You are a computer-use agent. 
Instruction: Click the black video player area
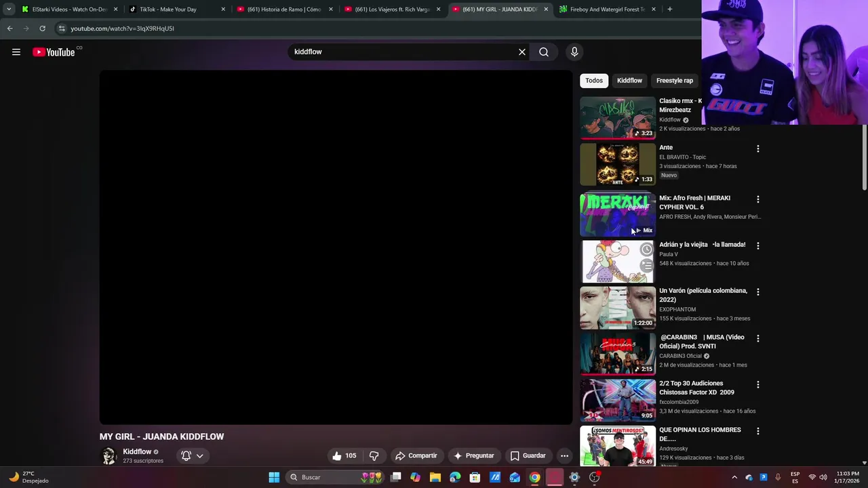click(336, 247)
